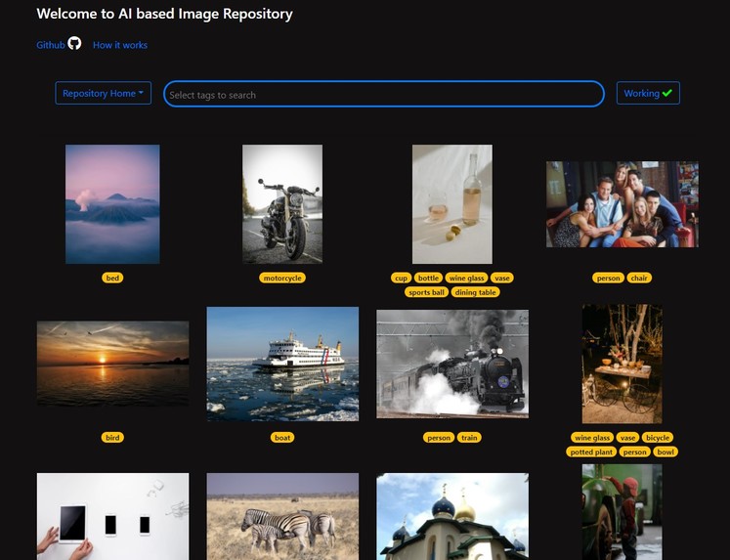Open the sunset over water thumbnail
Image resolution: width=730 pixels, height=560 pixels.
pos(112,364)
